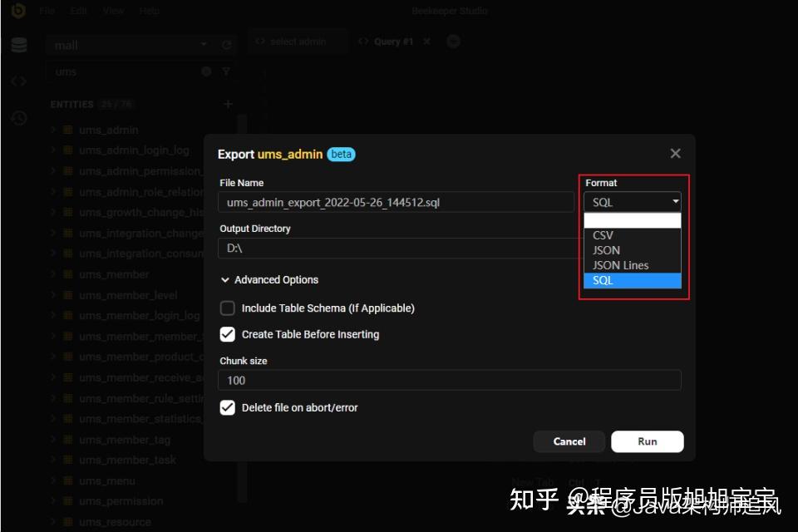The height and width of the screenshot is (532, 798).
Task: Open the history sidebar icon
Action: [19, 118]
